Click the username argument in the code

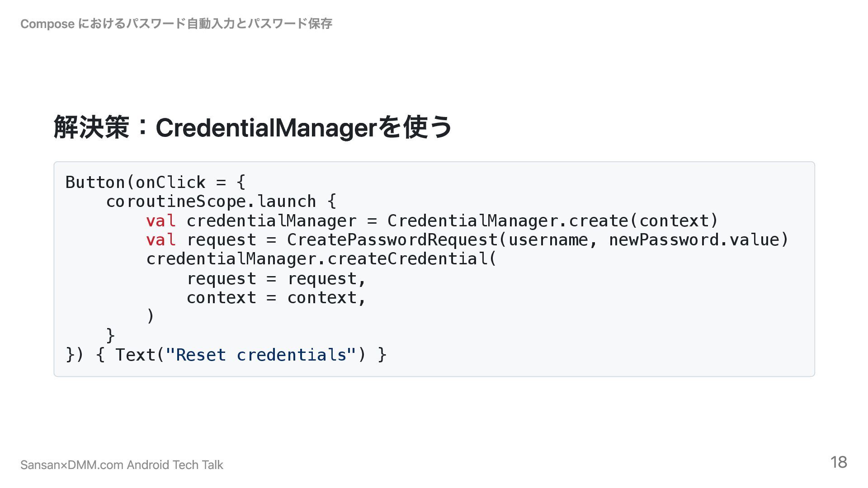coord(548,240)
